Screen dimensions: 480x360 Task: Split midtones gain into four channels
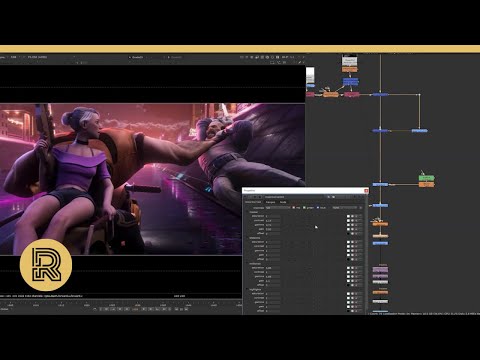356,281
